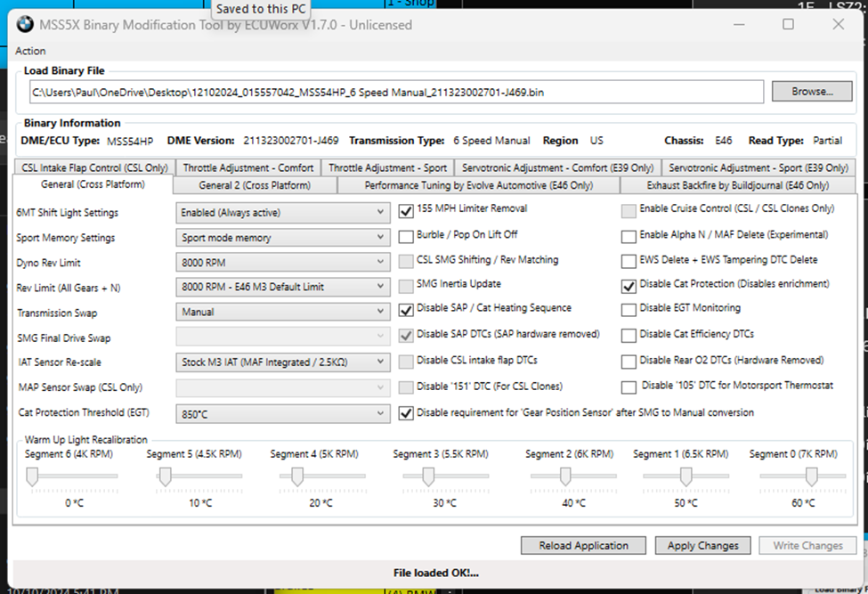Click the BMW logo icon in title bar
The image size is (868, 594).
tap(24, 25)
